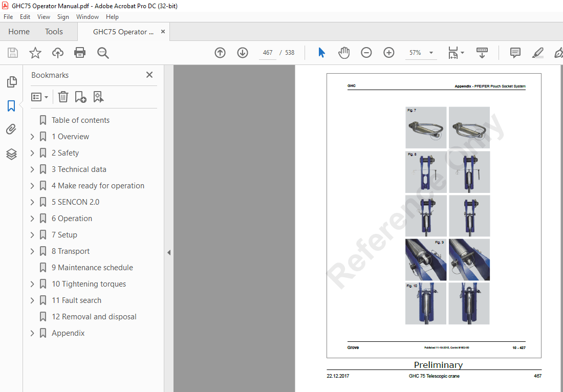Open the zoom percentage dropdown
The image size is (563, 392).
coord(431,53)
